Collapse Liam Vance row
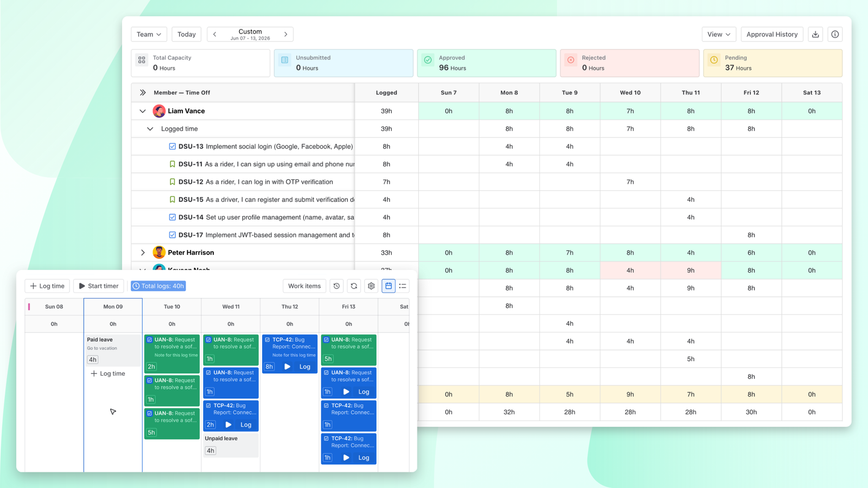The image size is (868, 488). pos(143,111)
